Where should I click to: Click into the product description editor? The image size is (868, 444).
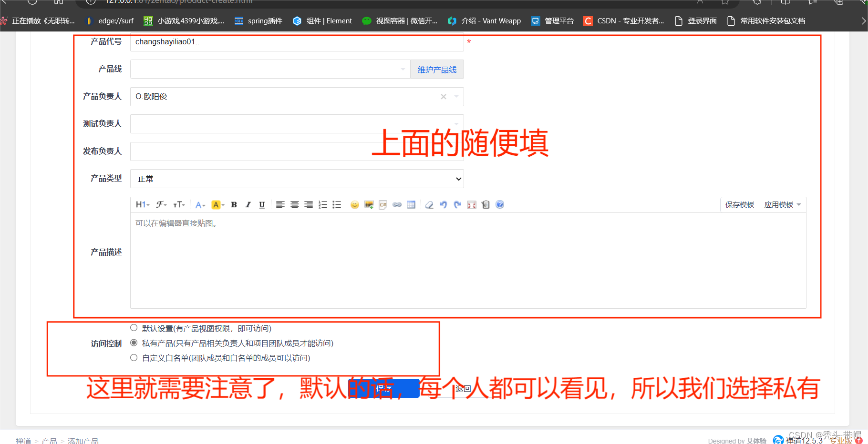(x=468, y=260)
